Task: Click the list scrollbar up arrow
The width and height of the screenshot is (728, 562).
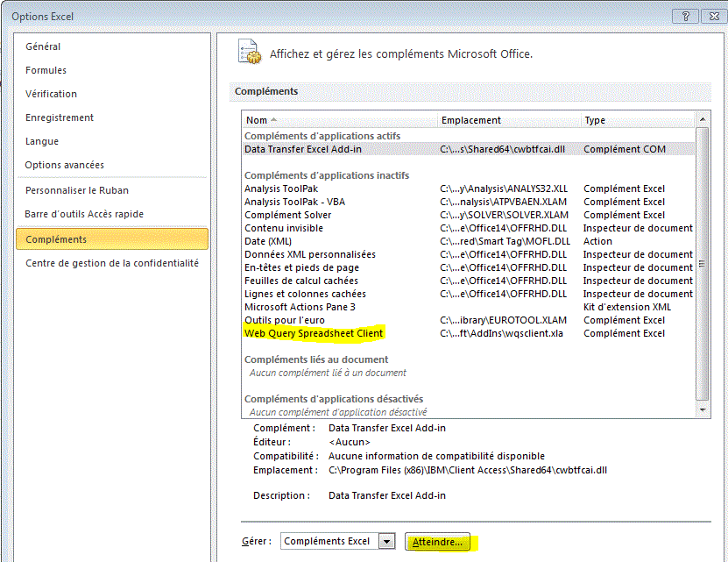Action: pyautogui.click(x=703, y=120)
